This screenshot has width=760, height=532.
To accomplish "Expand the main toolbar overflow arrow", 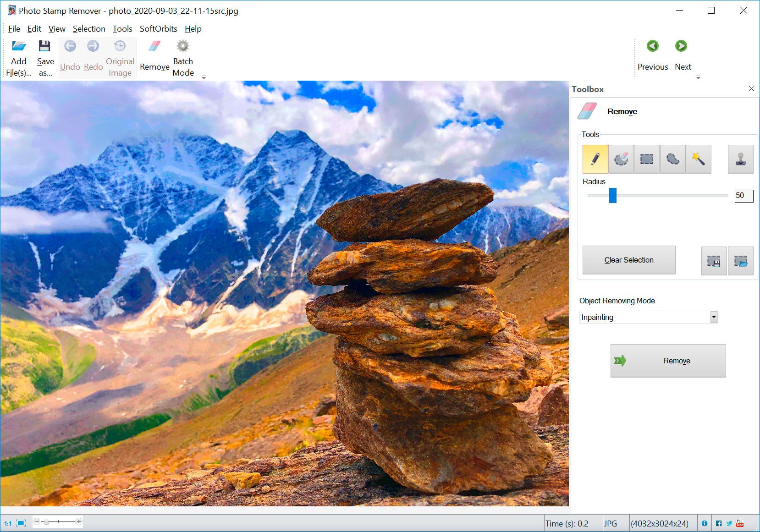I will [204, 77].
